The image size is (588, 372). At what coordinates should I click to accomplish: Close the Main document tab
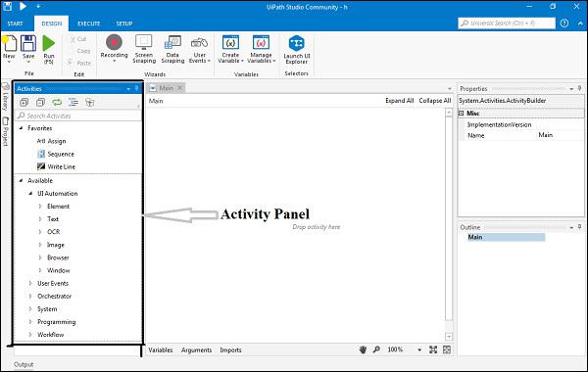[179, 88]
